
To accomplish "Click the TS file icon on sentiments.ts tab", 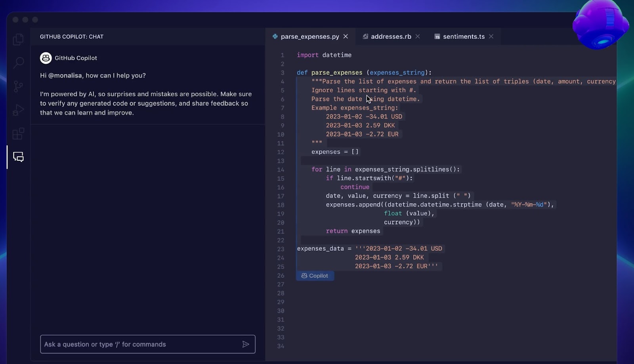I will 437,36.
